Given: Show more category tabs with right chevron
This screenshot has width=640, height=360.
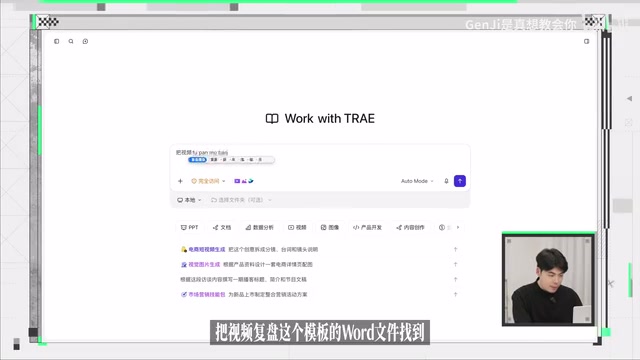Looking at the screenshot, I should (x=458, y=227).
